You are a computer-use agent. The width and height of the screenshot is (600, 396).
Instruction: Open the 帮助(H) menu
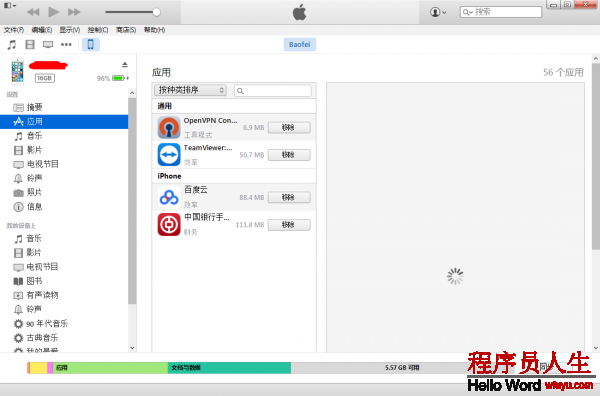[x=154, y=30]
